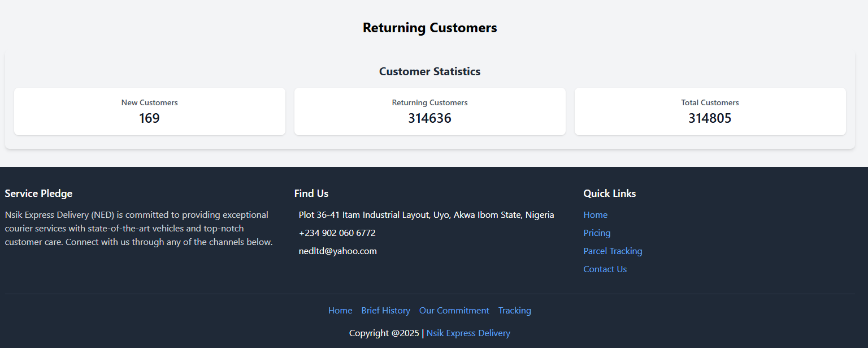Screen dimensions: 868x348
Task: Go to Parcel Tracking page
Action: [x=613, y=251]
